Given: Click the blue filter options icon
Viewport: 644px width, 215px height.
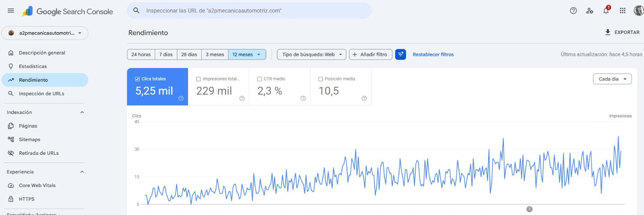Looking at the screenshot, I should click(x=401, y=54).
